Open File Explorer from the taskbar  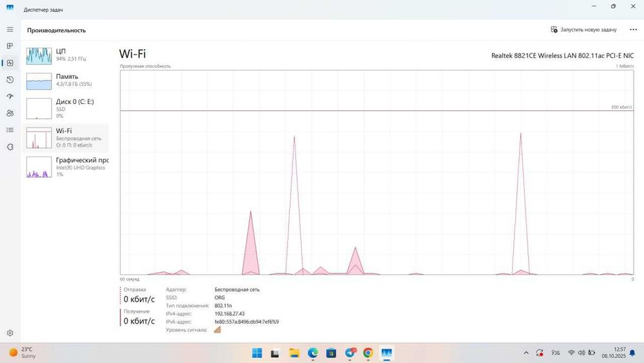click(294, 353)
